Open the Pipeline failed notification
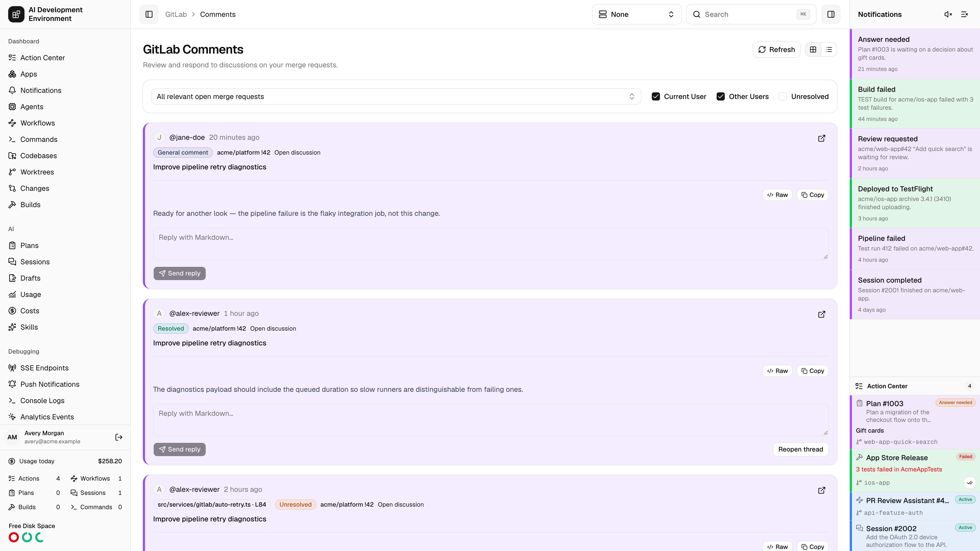The image size is (980, 551). (x=915, y=249)
